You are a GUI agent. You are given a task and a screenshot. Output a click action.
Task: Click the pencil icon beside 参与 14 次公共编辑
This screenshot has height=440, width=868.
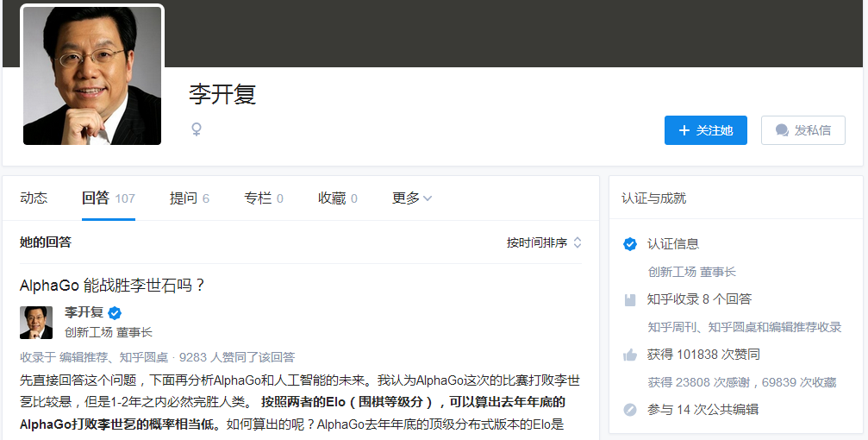click(629, 410)
